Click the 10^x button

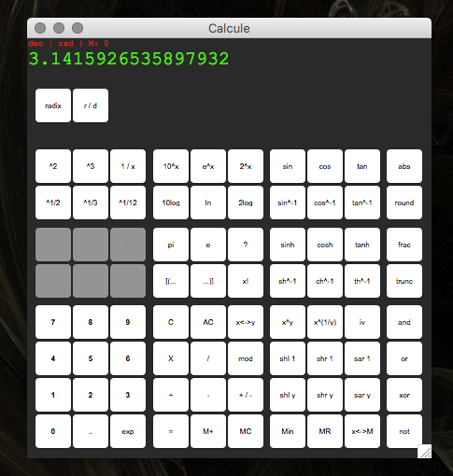[x=171, y=166]
